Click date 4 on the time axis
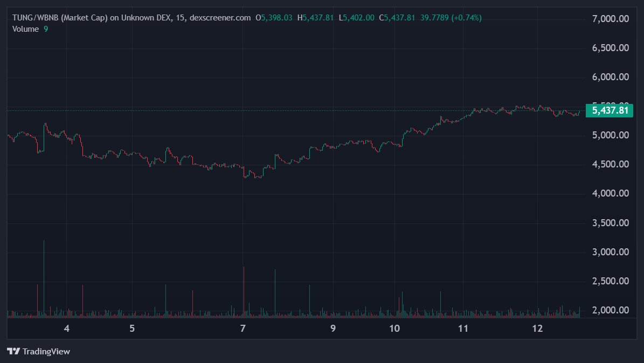Screen dimensions: 644x363 coord(66,329)
